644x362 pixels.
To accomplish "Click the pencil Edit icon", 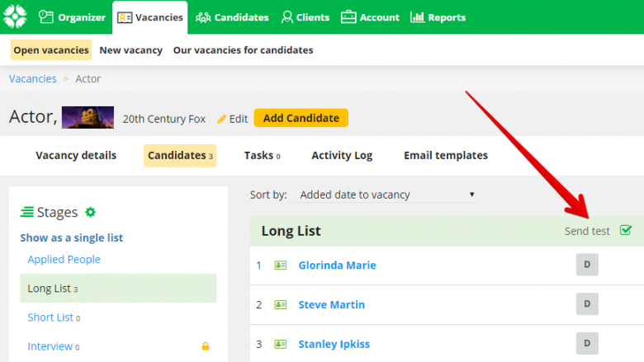I will point(221,119).
